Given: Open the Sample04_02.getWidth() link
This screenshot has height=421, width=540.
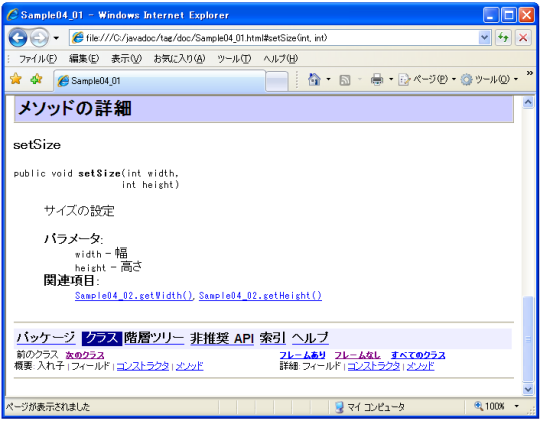Looking at the screenshot, I should pos(134,296).
